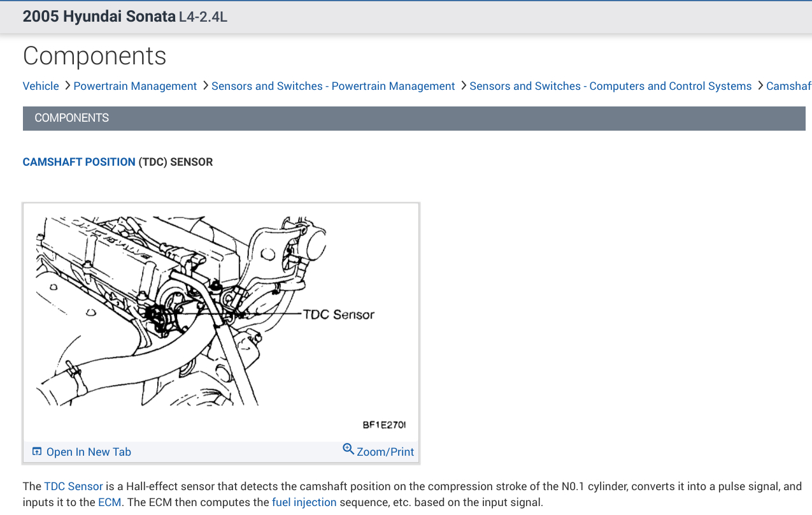Click the magnifier zoom icon
The height and width of the screenshot is (515, 812).
coord(348,449)
